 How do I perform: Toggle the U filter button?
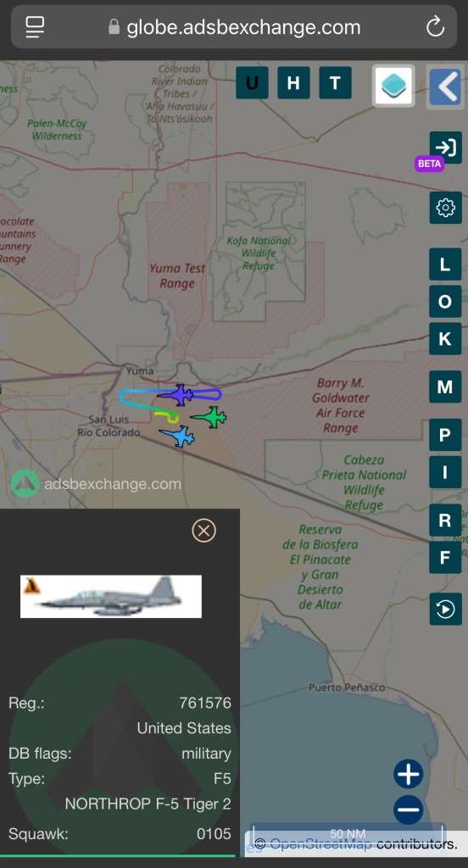coord(252,83)
